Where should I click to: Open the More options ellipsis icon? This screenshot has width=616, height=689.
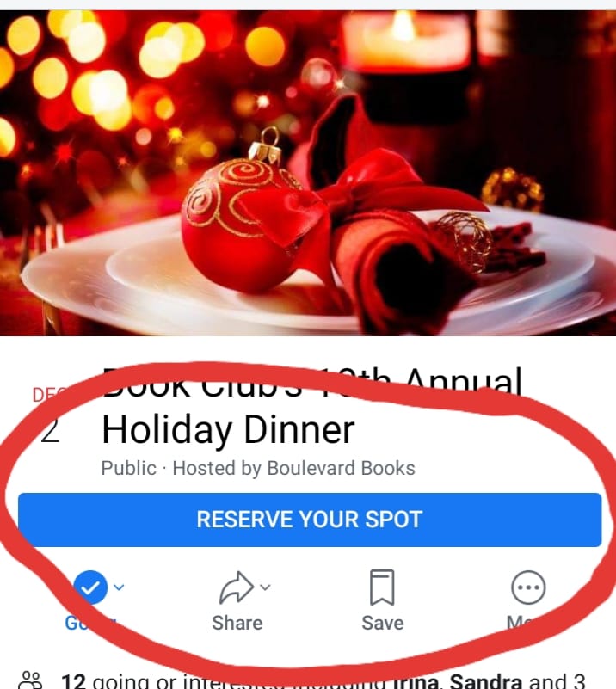[x=528, y=587]
